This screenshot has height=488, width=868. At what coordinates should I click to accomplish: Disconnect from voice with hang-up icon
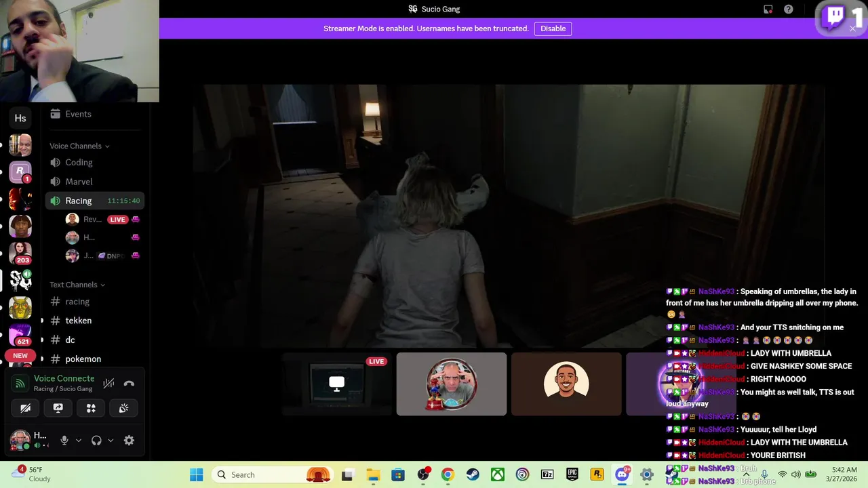pos(129,384)
